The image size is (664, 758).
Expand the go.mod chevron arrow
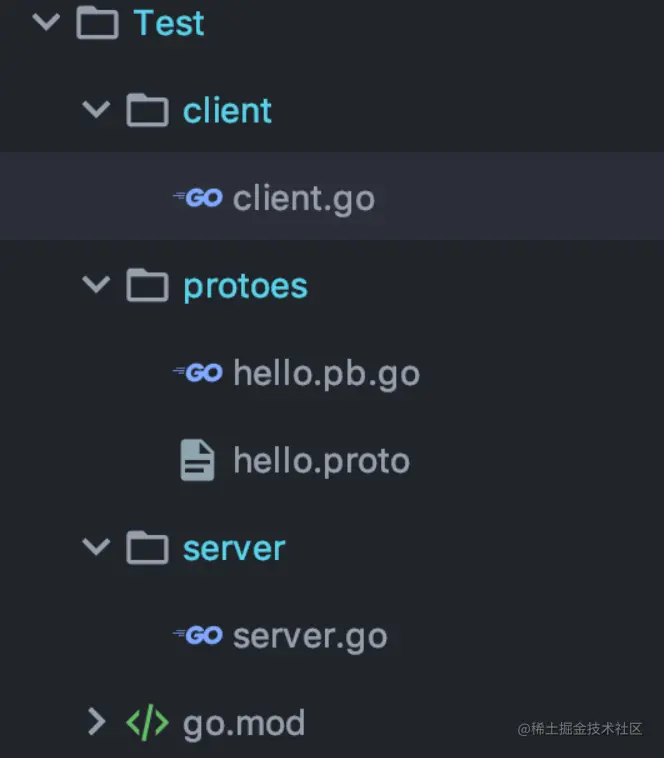[96, 722]
